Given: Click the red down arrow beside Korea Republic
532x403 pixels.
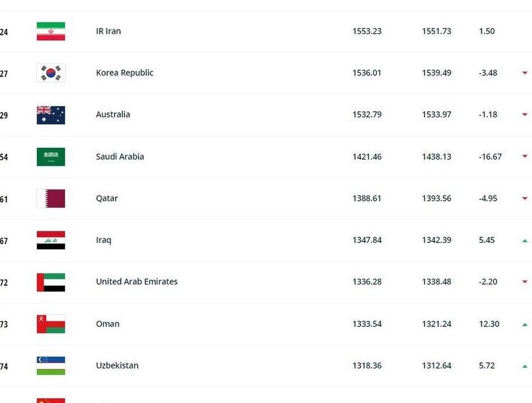Looking at the screenshot, I should [525, 73].
